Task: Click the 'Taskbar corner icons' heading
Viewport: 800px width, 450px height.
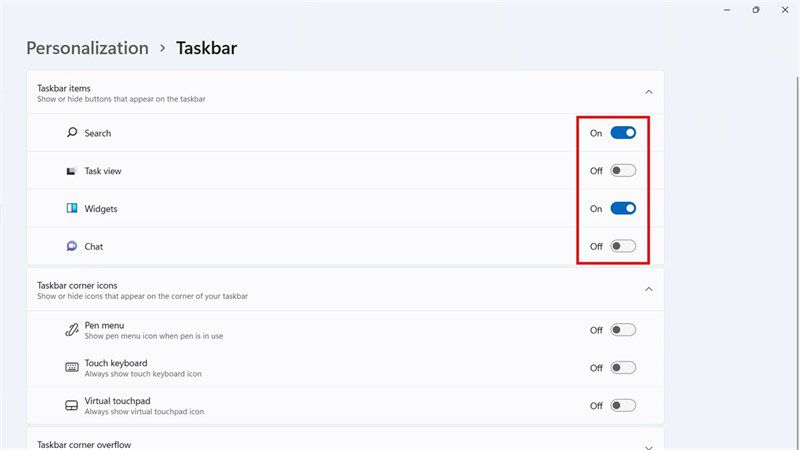Action: pyautogui.click(x=77, y=285)
